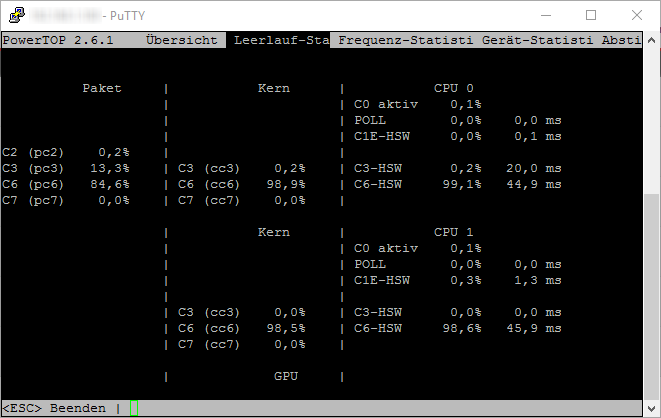Click the vertical scrollbar thumb
This screenshot has height=418, width=661.
click(651, 297)
